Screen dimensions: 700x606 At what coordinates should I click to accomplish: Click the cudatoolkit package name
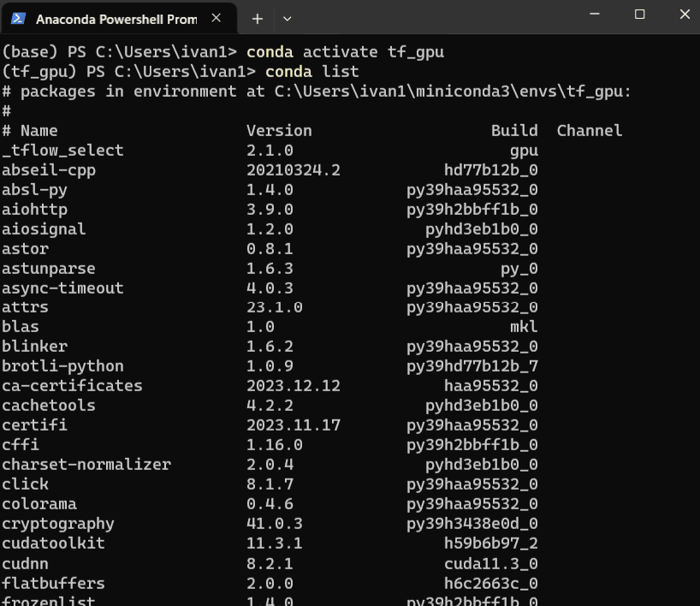tap(53, 544)
